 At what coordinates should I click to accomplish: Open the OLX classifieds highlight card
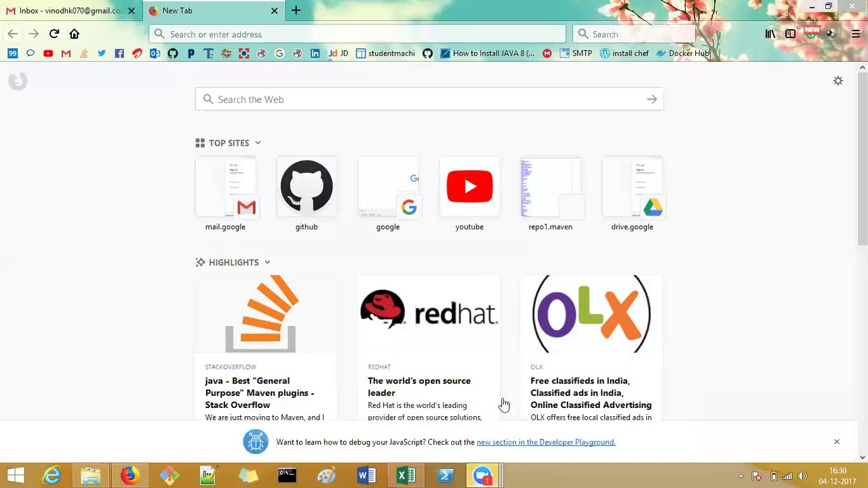(x=591, y=348)
